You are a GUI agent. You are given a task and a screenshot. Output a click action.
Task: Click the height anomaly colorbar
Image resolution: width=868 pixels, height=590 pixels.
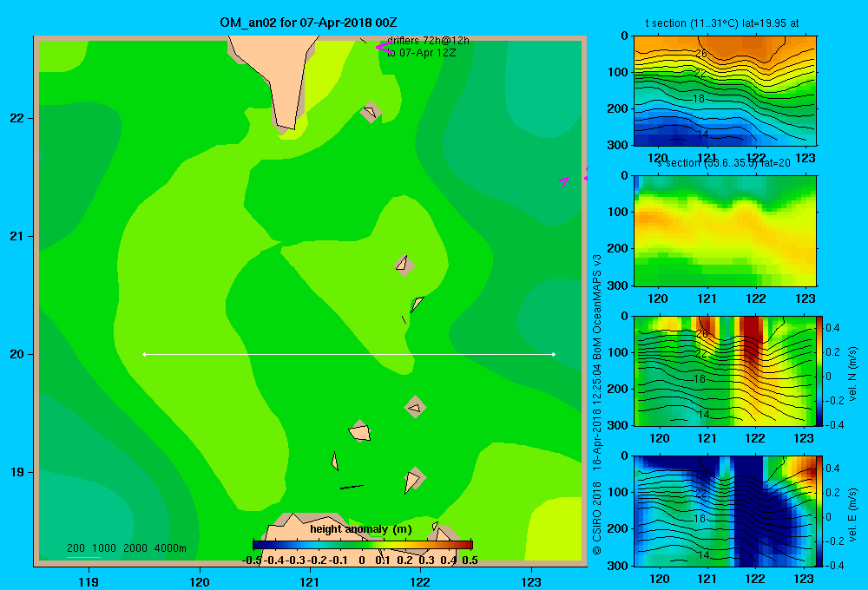(363, 545)
